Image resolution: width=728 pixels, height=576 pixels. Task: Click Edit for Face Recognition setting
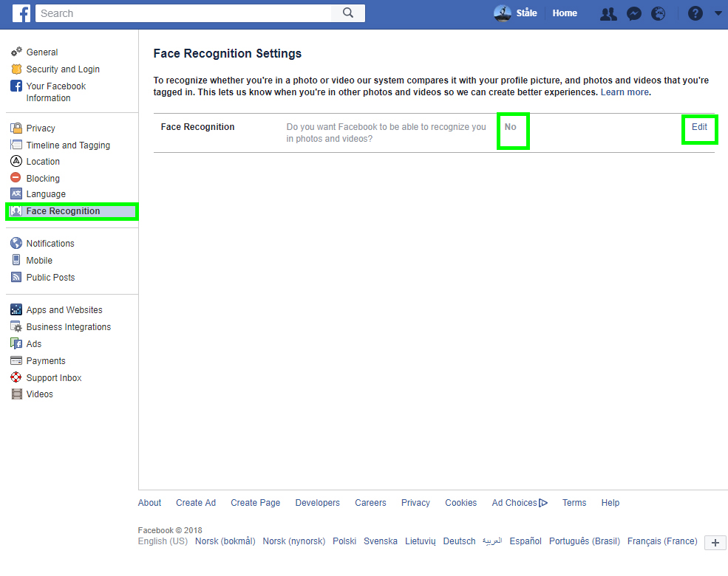(x=699, y=126)
